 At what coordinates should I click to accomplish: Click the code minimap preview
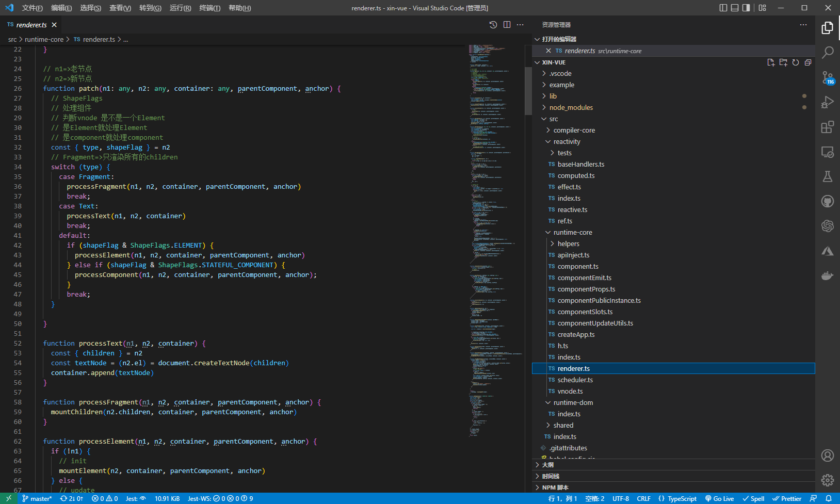tap(496, 240)
